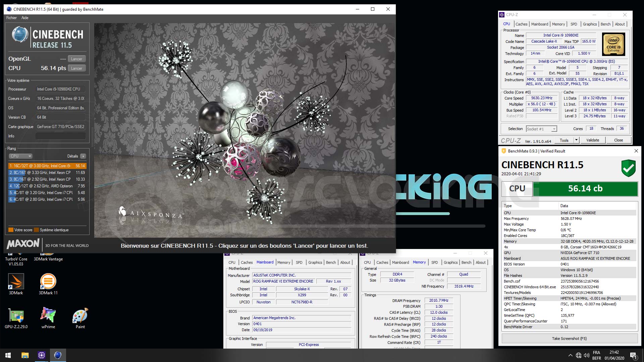Select Cinebench sphere icon in taskbar
644x362 pixels.
tap(58, 355)
